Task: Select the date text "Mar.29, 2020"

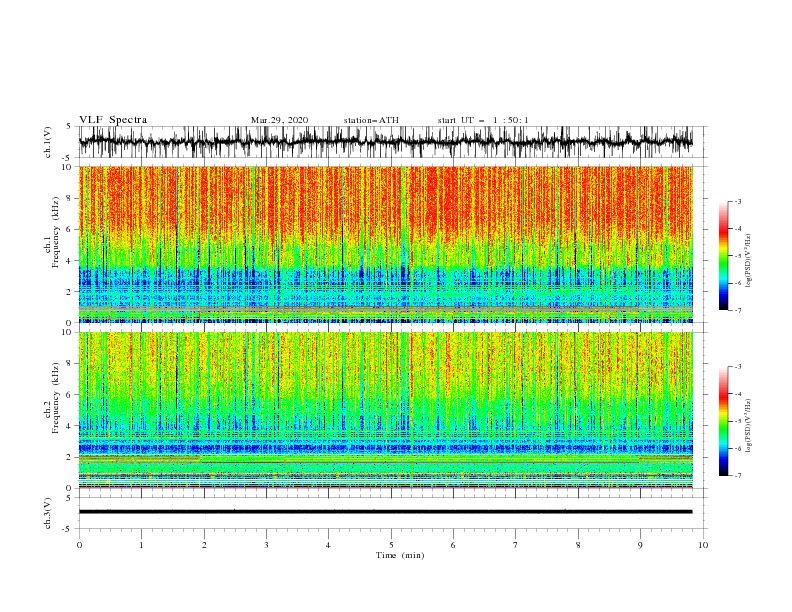Action: (x=279, y=120)
